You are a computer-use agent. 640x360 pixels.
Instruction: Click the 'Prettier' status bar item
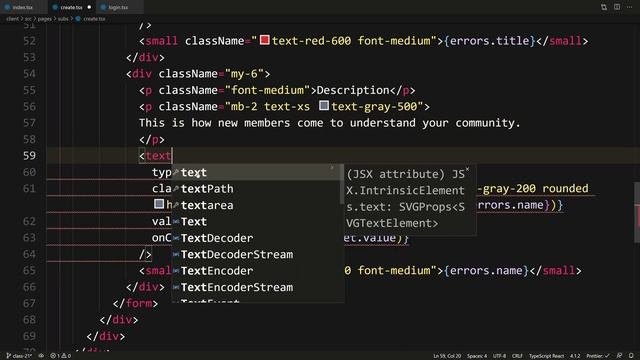tap(598, 356)
